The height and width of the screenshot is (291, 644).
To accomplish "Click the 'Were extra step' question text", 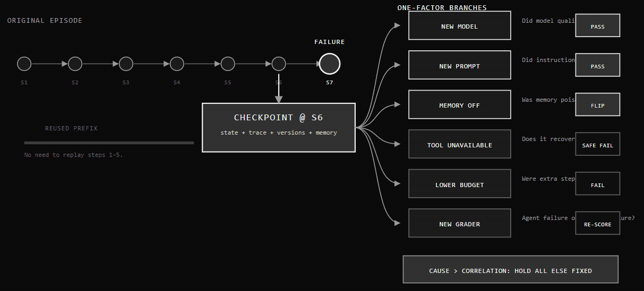I will (548, 179).
